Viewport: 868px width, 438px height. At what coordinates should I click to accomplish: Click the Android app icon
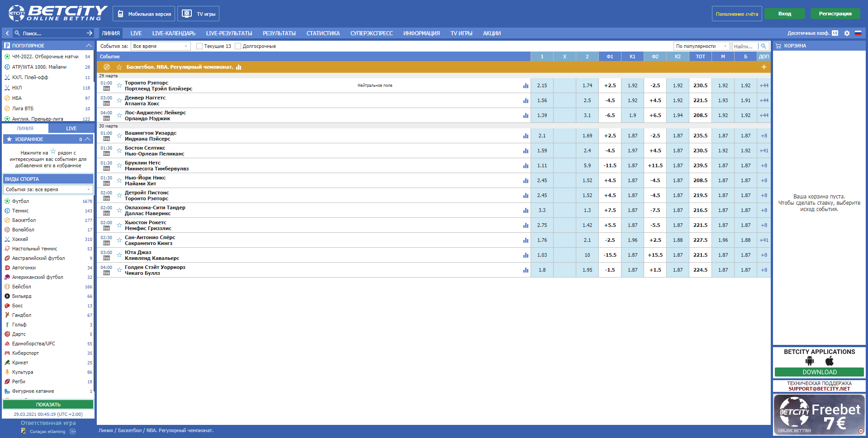click(x=810, y=361)
